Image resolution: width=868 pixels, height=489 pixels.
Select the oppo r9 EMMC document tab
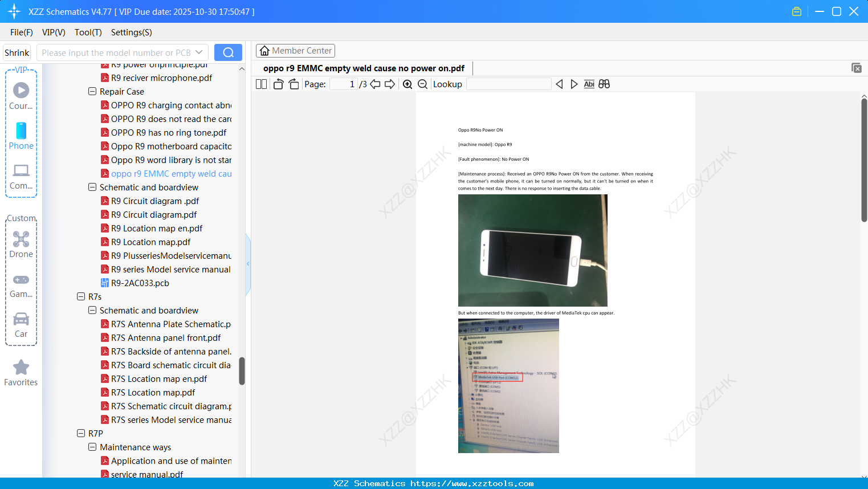coord(364,68)
